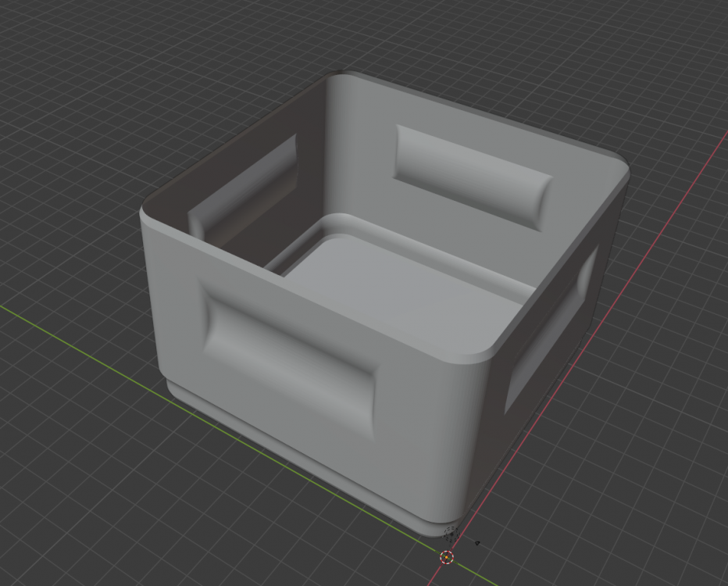Select the dashed point light object
The width and height of the screenshot is (728, 586).
tap(451, 534)
